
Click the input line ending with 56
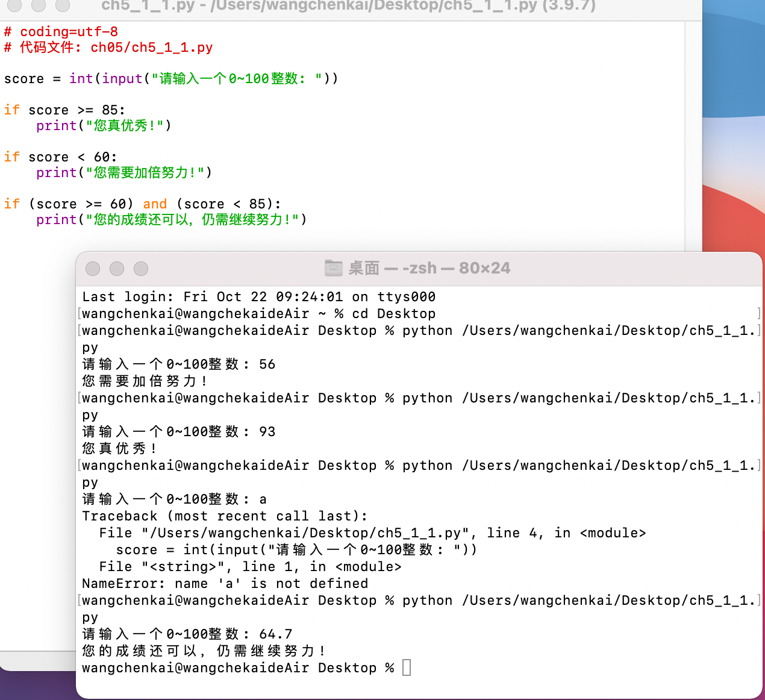pyautogui.click(x=179, y=364)
